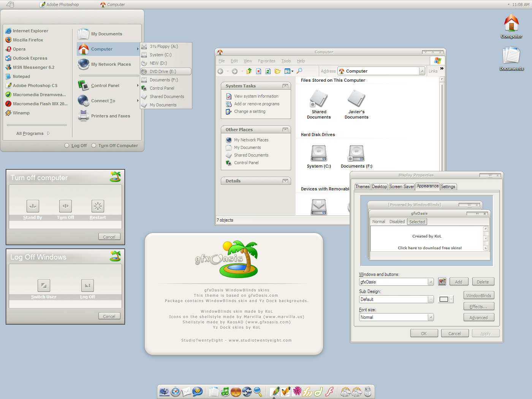This screenshot has width=532, height=399.
Task: Click View system information link
Action: point(256,96)
